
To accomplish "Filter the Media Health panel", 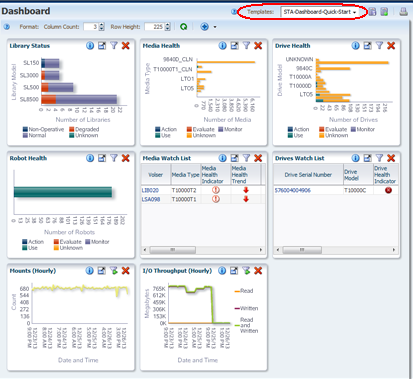I will click(x=246, y=46).
